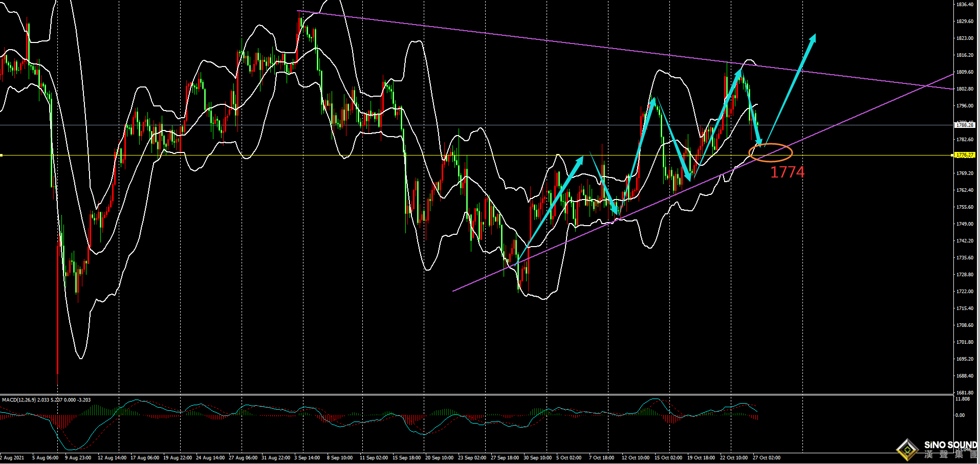Click the orange ellipse marking the support zone

(770, 152)
